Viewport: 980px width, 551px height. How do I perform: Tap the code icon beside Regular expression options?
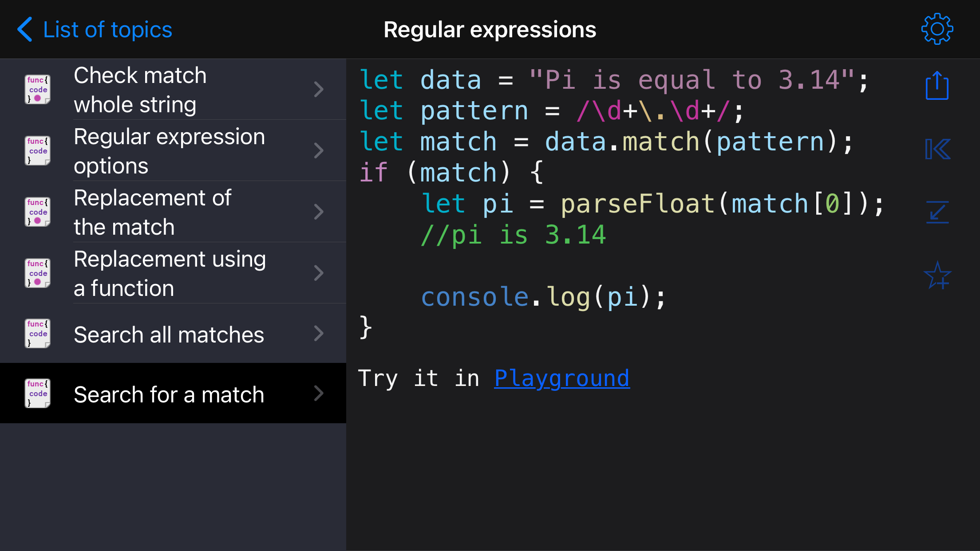pyautogui.click(x=37, y=150)
